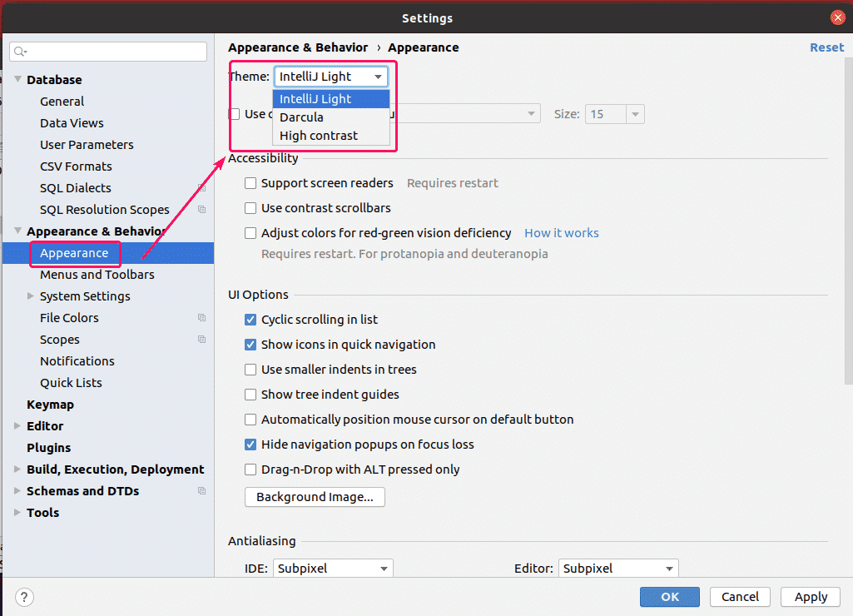This screenshot has height=616, width=853.
Task: Uncheck Hide navigation popups on focus loss
Action: [250, 445]
